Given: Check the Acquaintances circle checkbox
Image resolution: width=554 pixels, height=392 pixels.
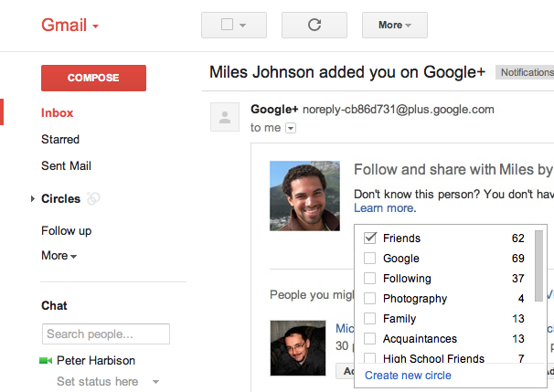Looking at the screenshot, I should (x=370, y=339).
